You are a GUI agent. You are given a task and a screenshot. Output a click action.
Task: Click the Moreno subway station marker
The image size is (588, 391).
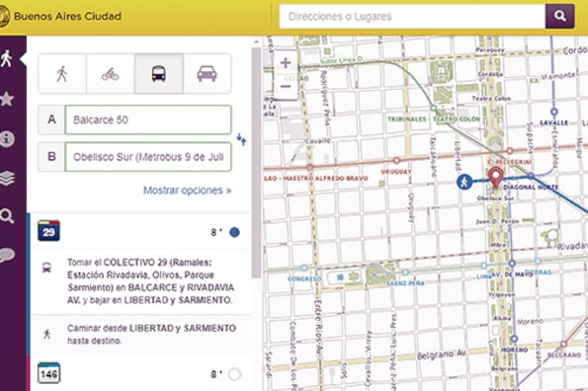click(515, 339)
